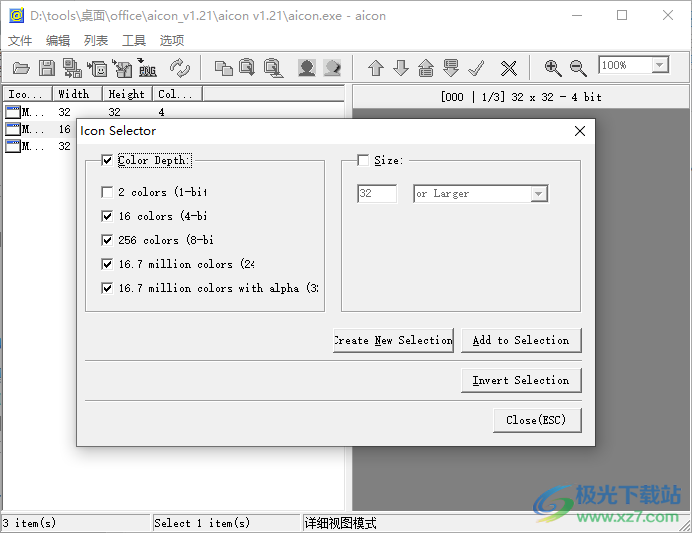
Task: Export as PNG toolbar icon
Action: click(147, 68)
